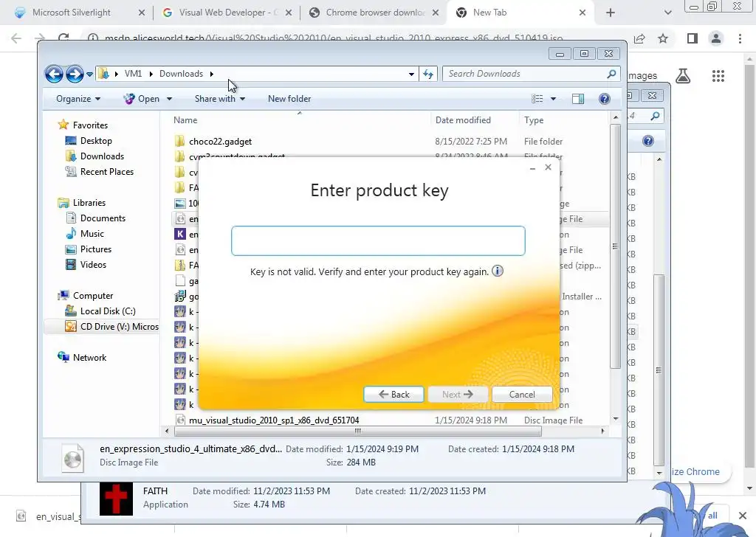The image size is (756, 537).
Task: Click Downloads segment in address breadcrumb
Action: tap(182, 74)
